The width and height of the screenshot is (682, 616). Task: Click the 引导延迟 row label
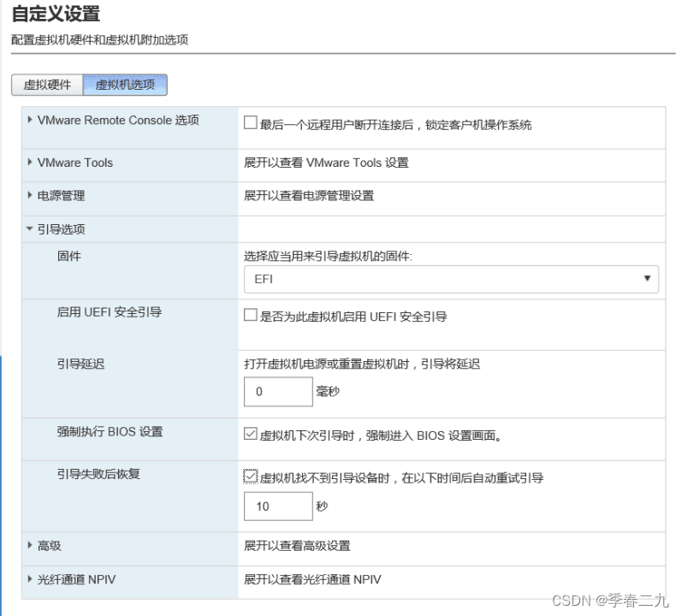pos(81,364)
